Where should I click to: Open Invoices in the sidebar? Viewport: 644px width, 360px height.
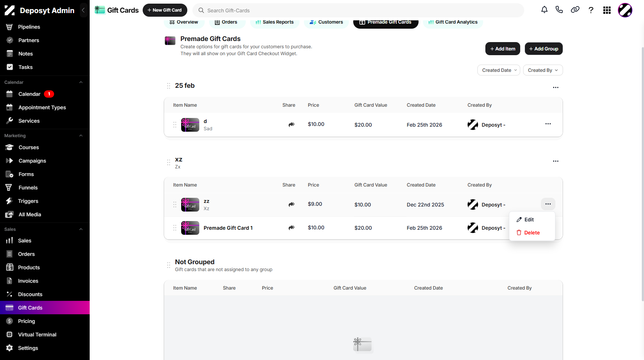(x=45, y=281)
